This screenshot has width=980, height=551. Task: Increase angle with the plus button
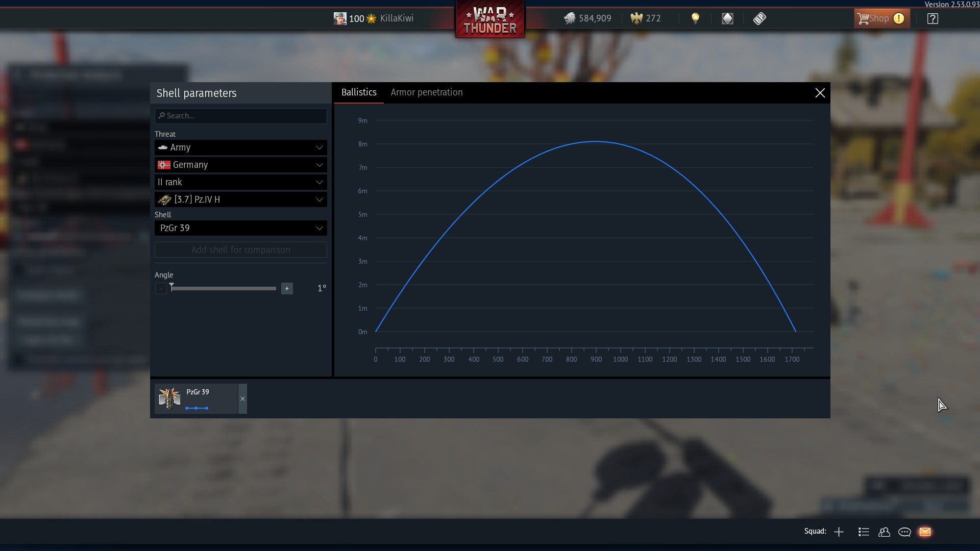(287, 288)
